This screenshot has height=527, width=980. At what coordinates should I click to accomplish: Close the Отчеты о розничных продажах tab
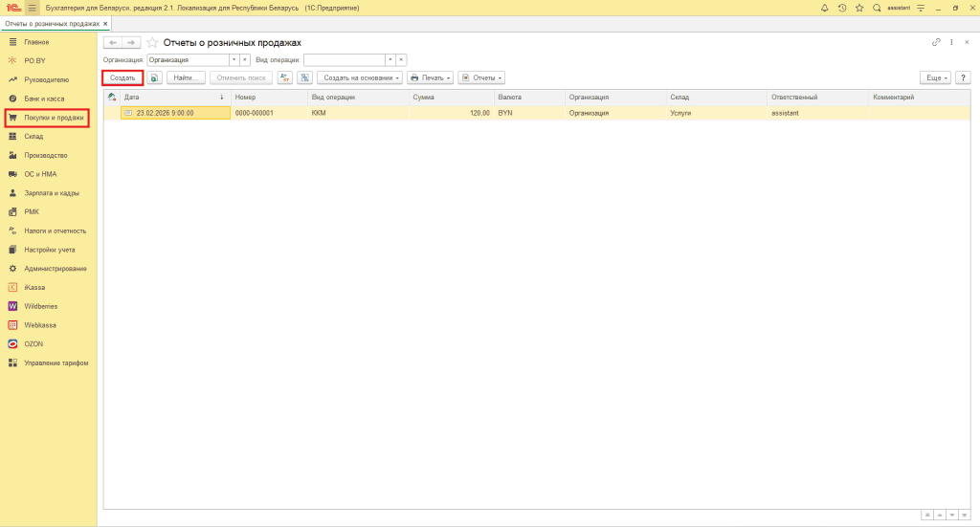[x=104, y=23]
